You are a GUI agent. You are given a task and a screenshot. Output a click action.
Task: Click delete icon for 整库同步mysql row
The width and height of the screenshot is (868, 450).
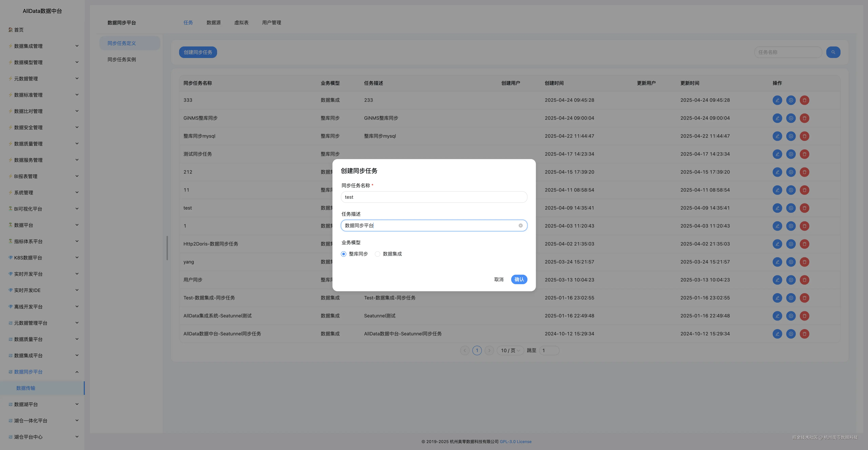click(x=804, y=136)
